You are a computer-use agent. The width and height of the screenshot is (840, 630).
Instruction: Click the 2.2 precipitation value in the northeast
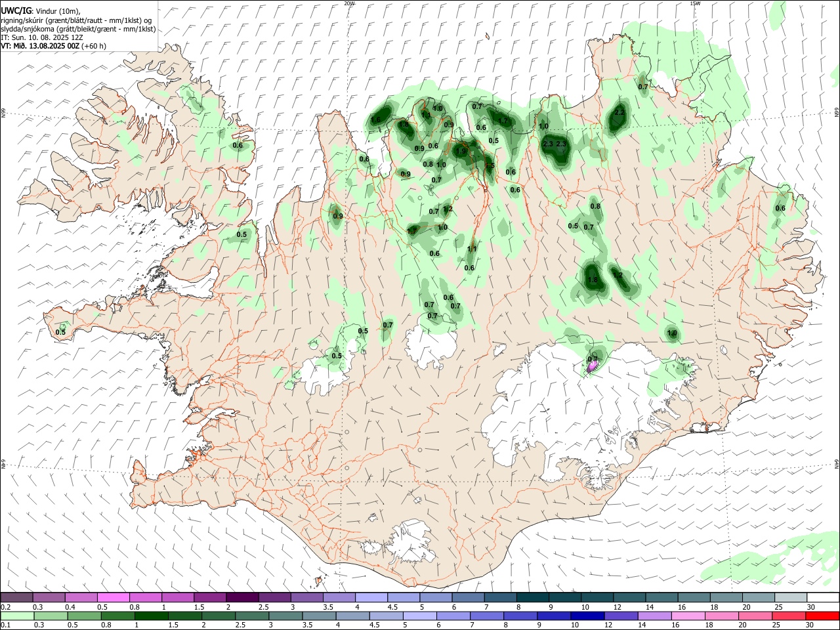coord(619,113)
